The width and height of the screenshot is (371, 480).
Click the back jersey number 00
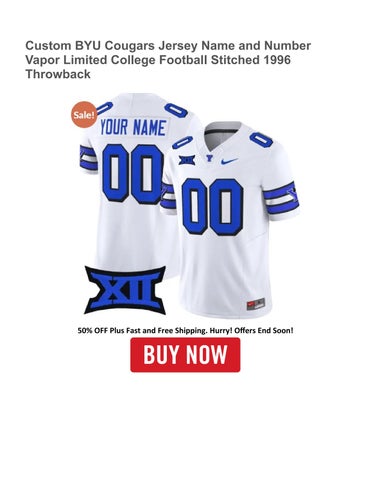[x=133, y=174]
